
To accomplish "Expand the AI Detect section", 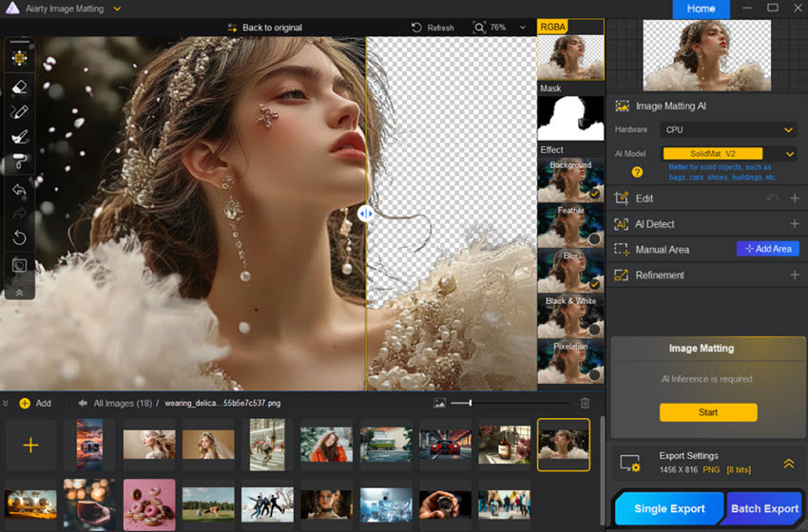I will 795,223.
